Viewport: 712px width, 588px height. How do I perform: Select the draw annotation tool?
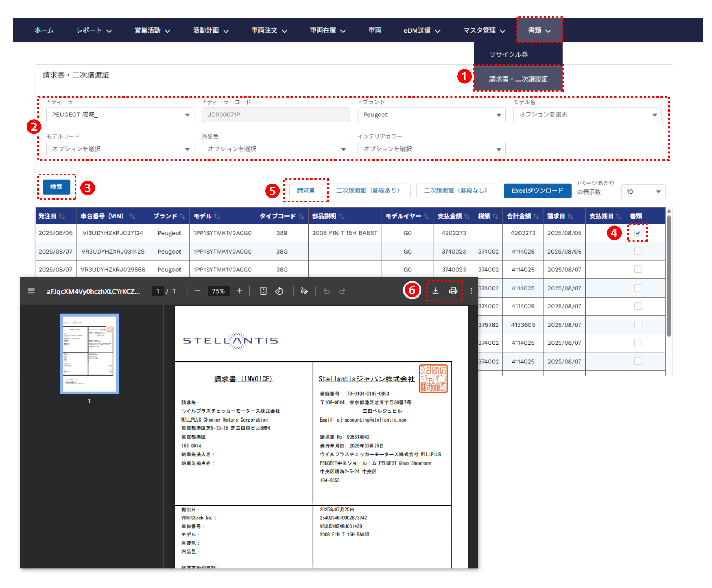point(304,291)
